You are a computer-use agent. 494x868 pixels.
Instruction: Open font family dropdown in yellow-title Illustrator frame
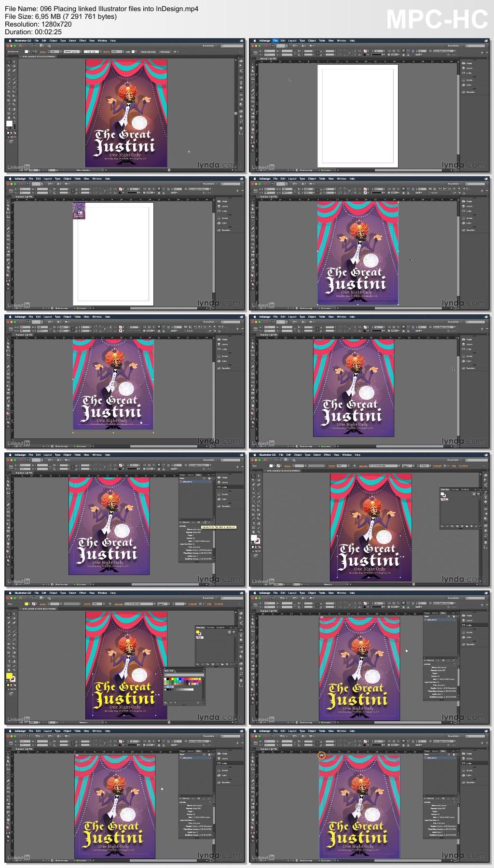tap(154, 604)
